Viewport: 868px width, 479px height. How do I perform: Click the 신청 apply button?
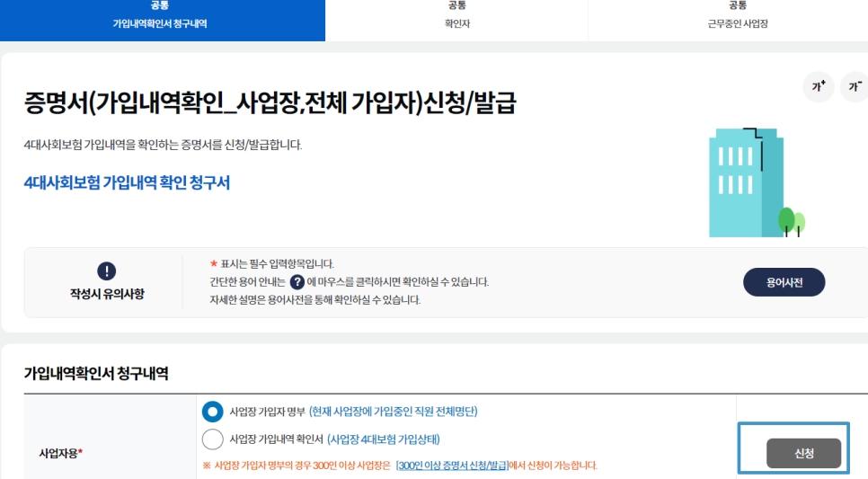(x=804, y=453)
